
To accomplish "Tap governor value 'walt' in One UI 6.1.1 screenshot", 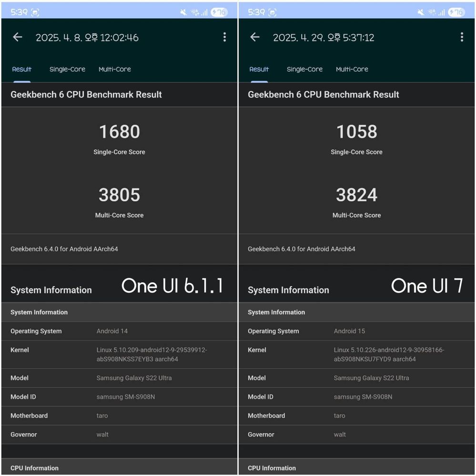I will [x=102, y=435].
